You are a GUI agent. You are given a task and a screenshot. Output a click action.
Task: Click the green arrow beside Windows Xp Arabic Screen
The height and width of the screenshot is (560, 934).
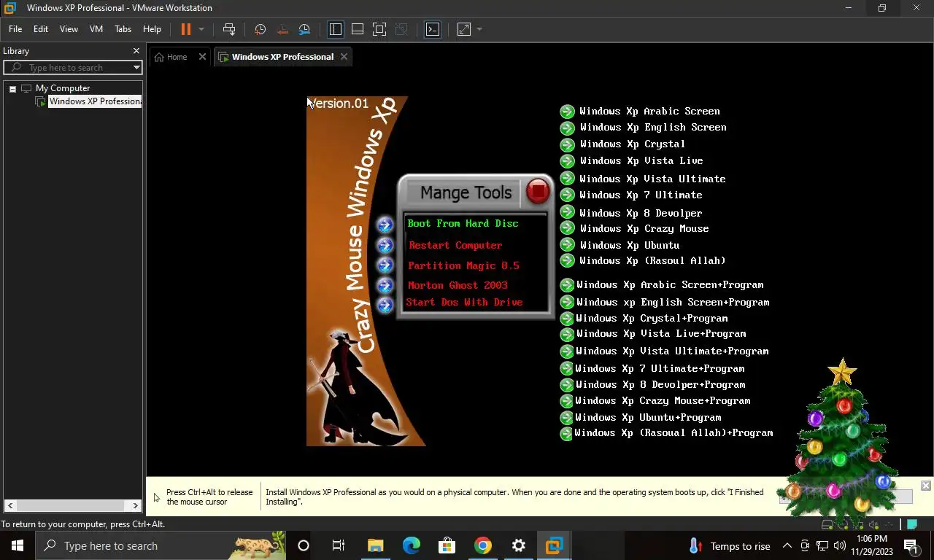pos(567,112)
